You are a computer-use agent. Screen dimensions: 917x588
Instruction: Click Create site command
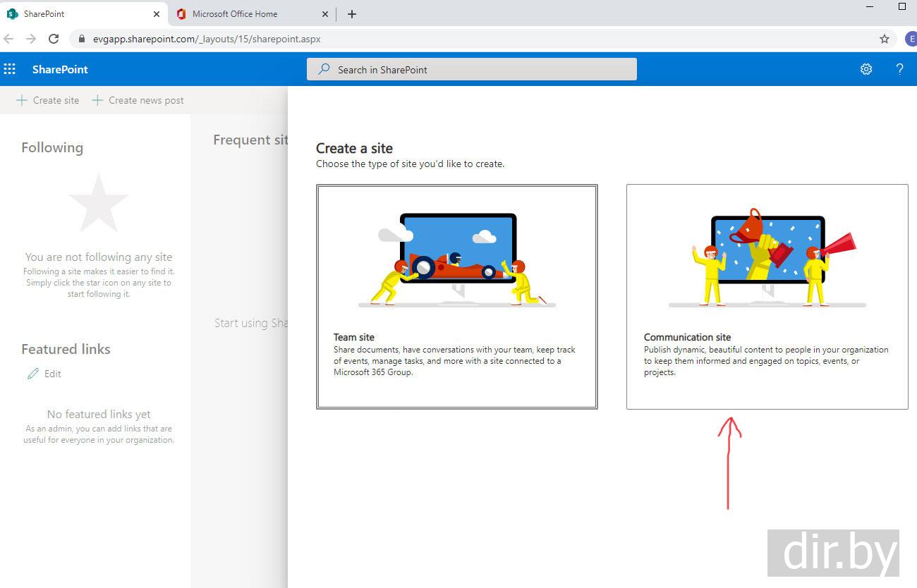pos(48,100)
